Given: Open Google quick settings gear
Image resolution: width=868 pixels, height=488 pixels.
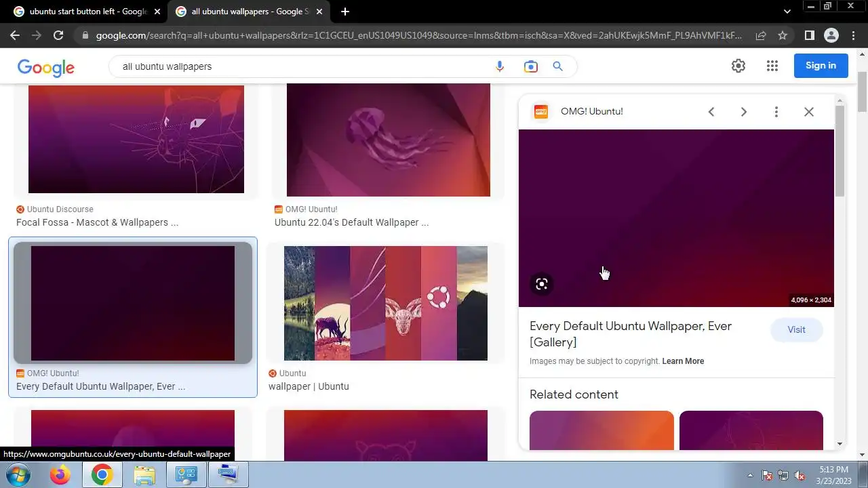Looking at the screenshot, I should 738,66.
